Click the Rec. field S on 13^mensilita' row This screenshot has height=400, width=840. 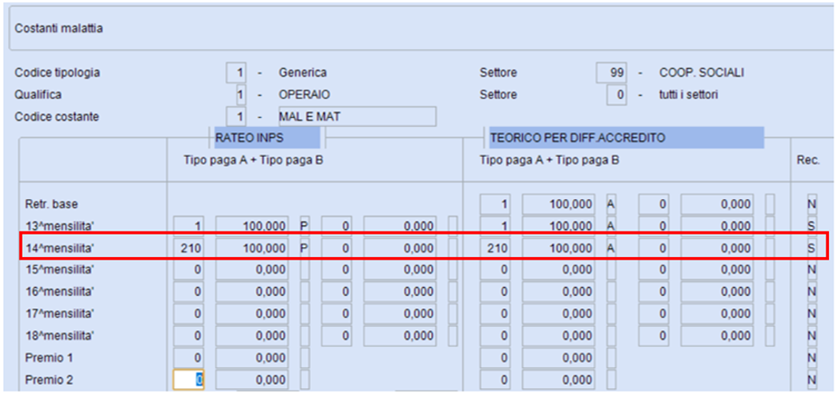(x=812, y=226)
